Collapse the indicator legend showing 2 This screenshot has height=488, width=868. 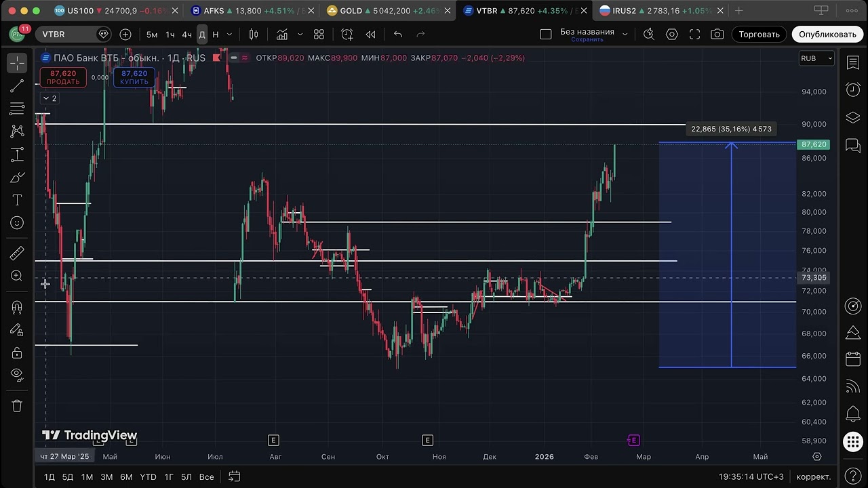point(50,98)
